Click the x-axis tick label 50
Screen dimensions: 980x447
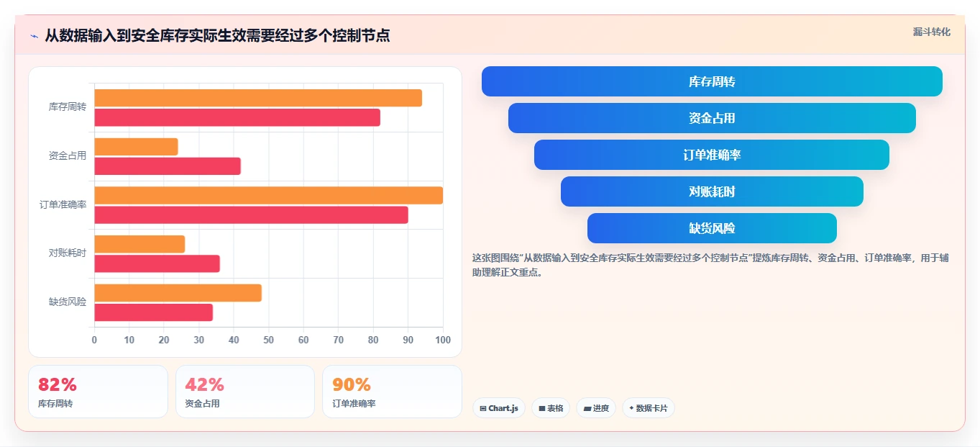click(268, 340)
